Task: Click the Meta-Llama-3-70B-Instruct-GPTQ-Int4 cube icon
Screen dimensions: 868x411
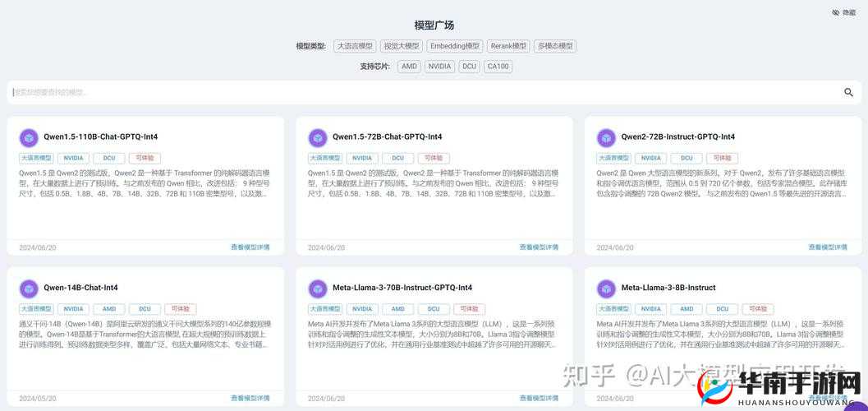Action: (x=318, y=289)
